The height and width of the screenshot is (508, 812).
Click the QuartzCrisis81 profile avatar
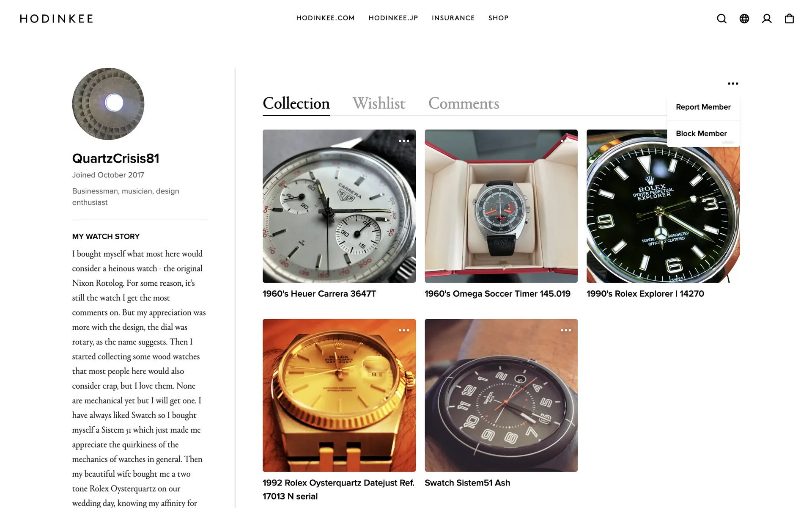tap(108, 104)
